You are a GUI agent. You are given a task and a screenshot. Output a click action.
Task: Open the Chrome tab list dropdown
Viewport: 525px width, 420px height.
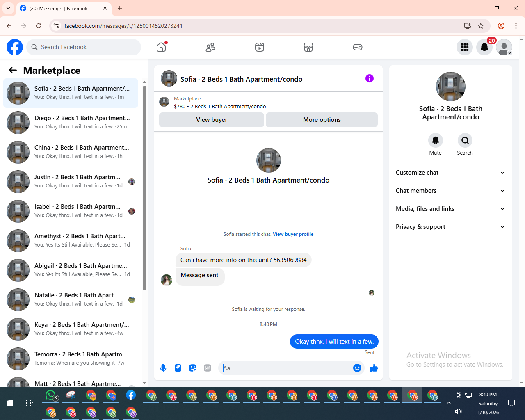click(8, 8)
